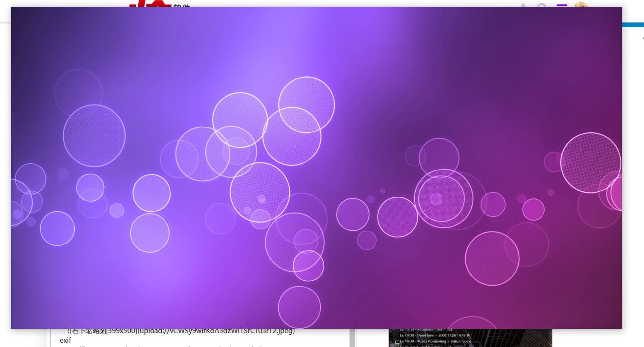
Task: Click the blue bar beside the lightbox
Action: point(633,25)
